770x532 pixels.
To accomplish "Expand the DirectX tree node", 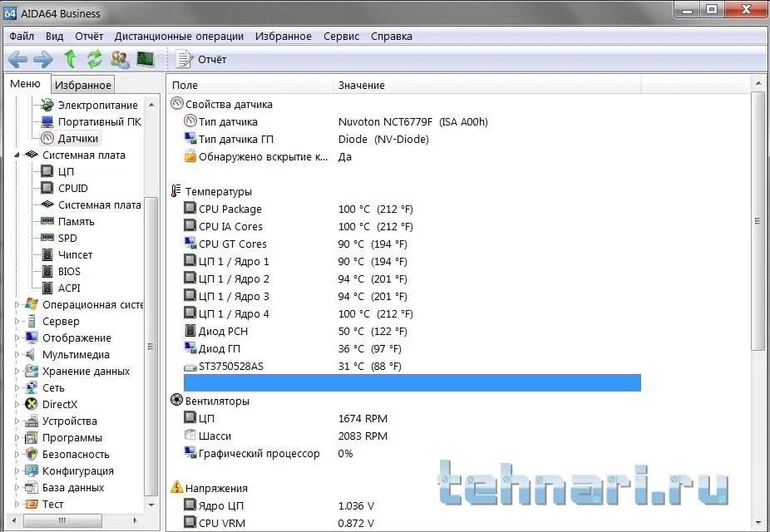I will point(17,404).
